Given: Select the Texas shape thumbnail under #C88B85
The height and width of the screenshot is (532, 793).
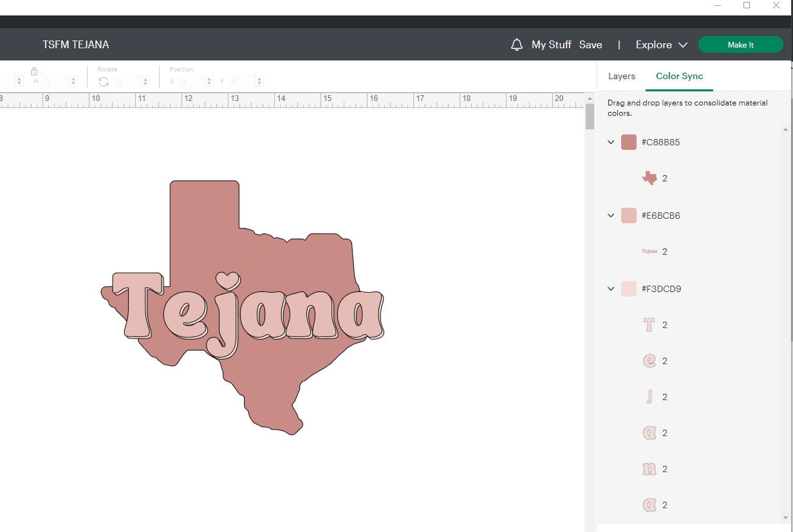Looking at the screenshot, I should pos(648,178).
